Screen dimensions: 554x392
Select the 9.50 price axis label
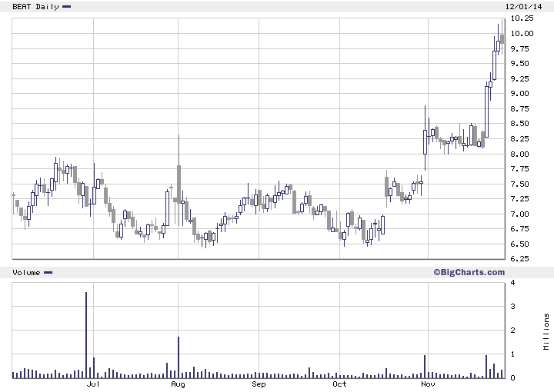click(x=519, y=64)
